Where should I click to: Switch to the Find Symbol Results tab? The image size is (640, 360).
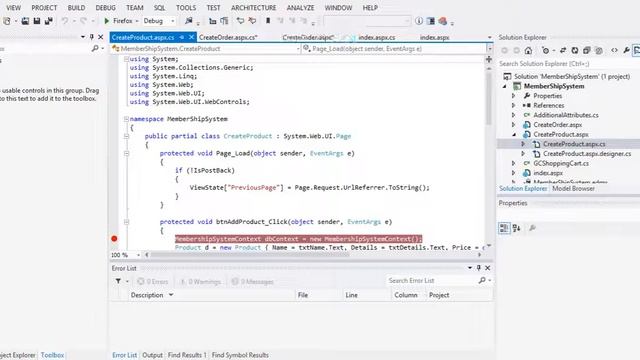point(240,355)
